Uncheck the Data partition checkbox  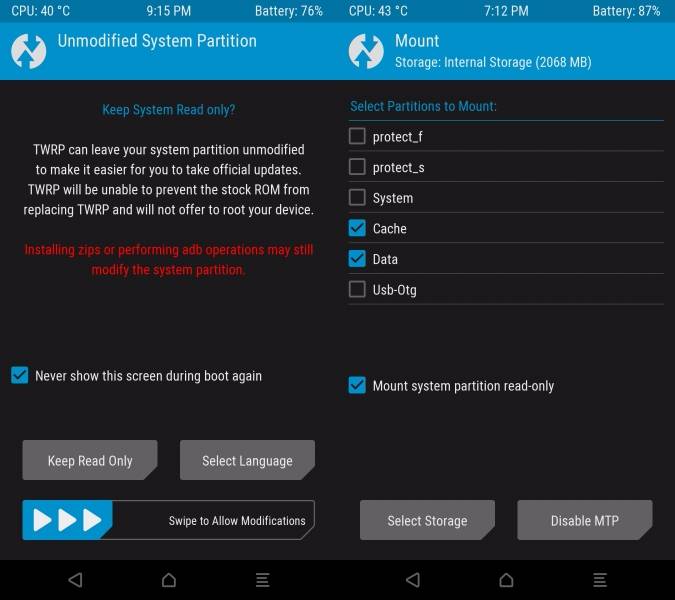(x=357, y=259)
